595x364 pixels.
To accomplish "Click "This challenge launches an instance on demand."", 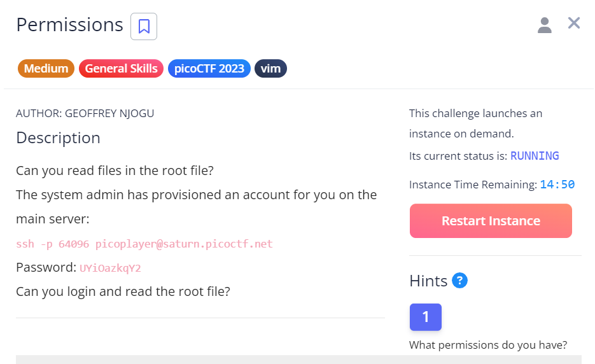I will click(x=475, y=123).
